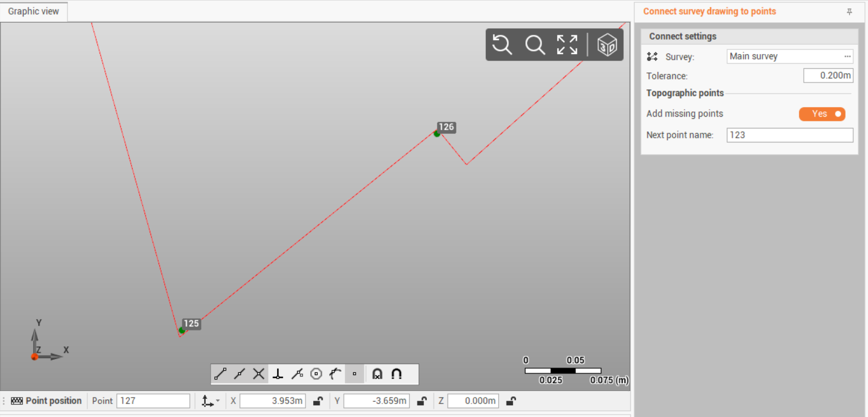This screenshot has height=417, width=868.
Task: Select the intersection snap tool
Action: tap(258, 374)
